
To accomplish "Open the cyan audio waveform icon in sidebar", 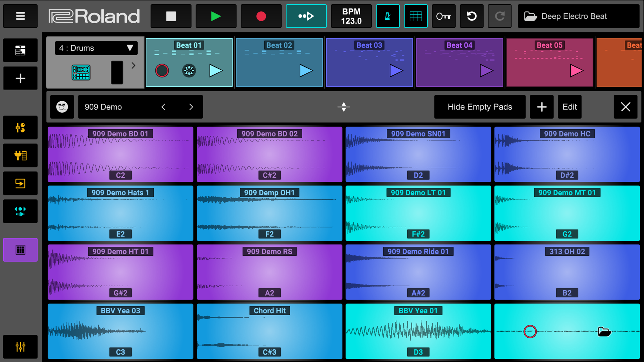I will [x=20, y=211].
